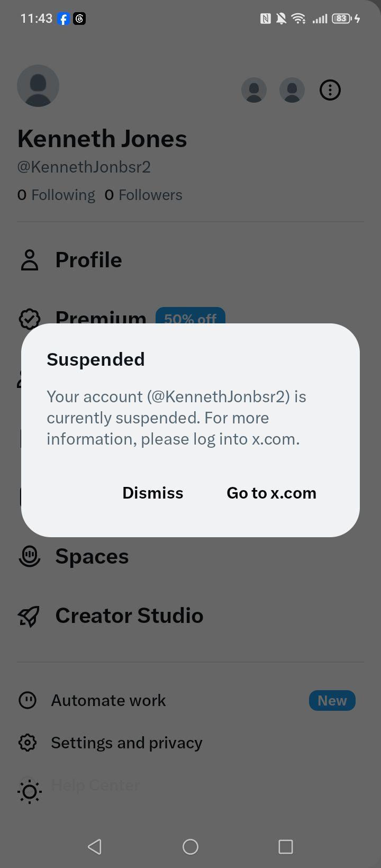Open Settings and privacy

point(190,743)
